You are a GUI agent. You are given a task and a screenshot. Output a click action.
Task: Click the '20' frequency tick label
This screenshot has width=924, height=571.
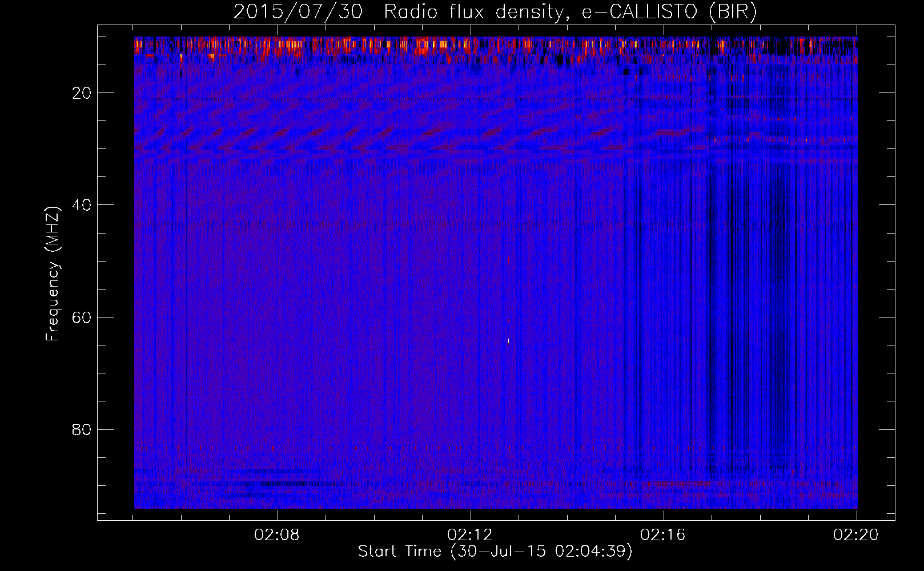tap(82, 93)
